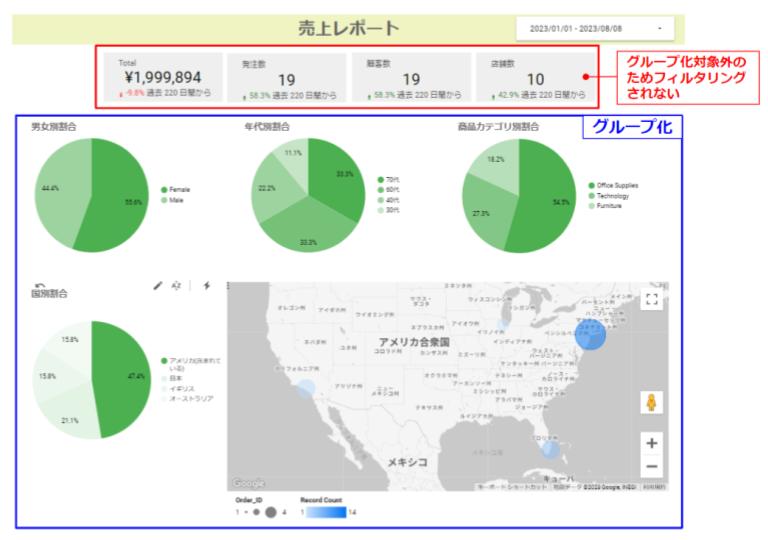The height and width of the screenshot is (540, 768).
Task: Select the 11.1% slice in 年代別割合 pie
Action: [294, 157]
